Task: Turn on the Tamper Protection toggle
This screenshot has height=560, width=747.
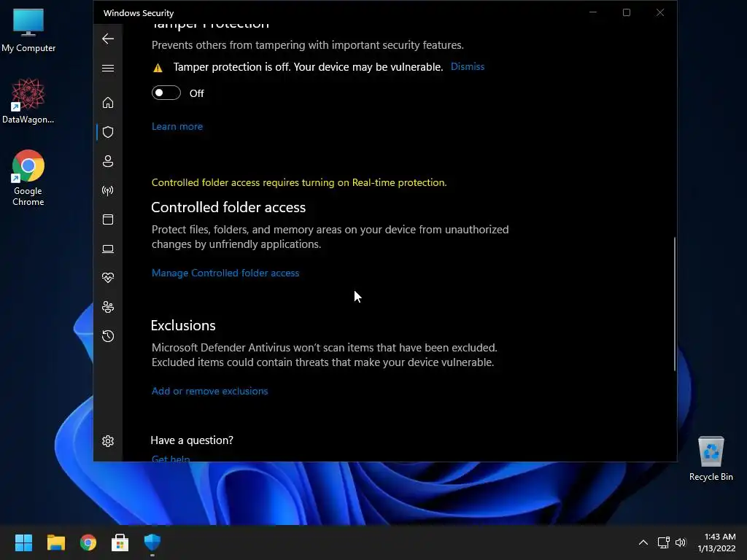Action: coord(166,93)
